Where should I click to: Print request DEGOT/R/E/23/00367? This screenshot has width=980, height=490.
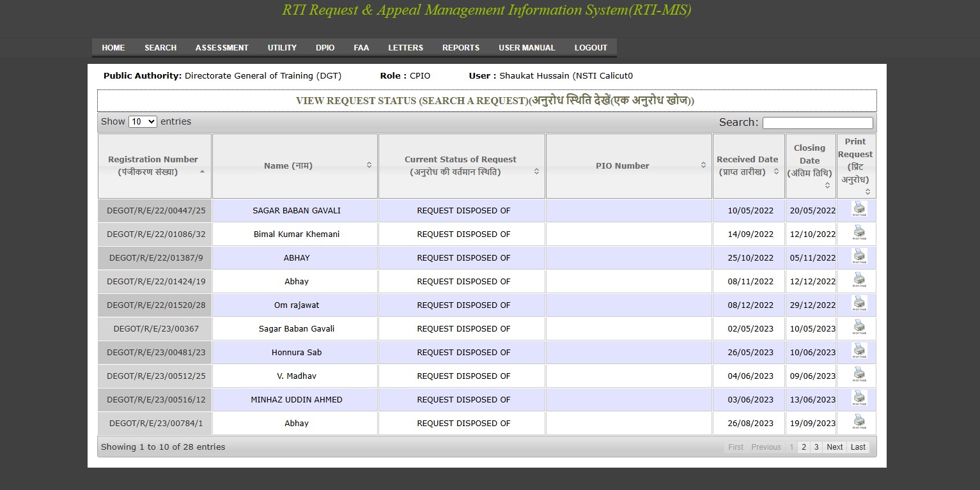pyautogui.click(x=859, y=328)
